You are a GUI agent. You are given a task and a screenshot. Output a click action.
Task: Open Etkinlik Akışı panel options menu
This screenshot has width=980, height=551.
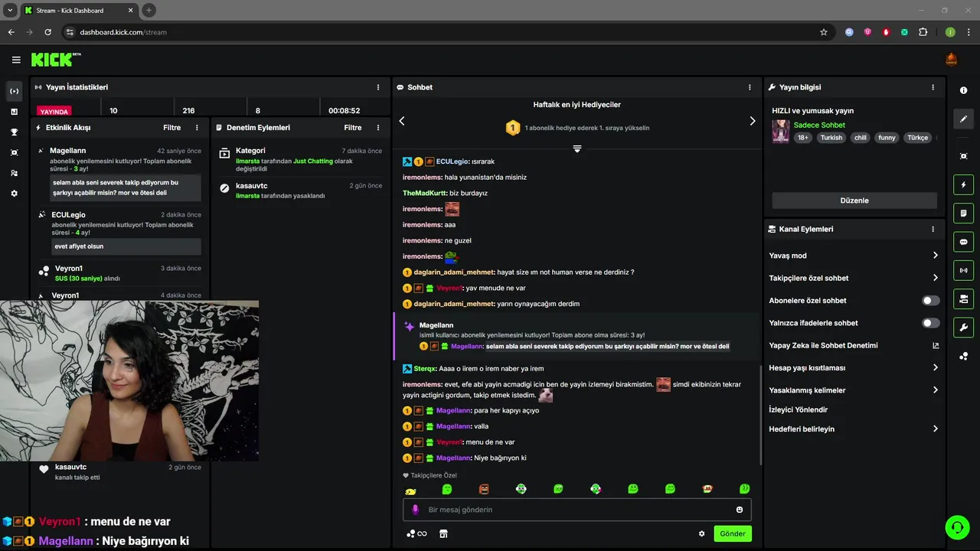coord(197,128)
